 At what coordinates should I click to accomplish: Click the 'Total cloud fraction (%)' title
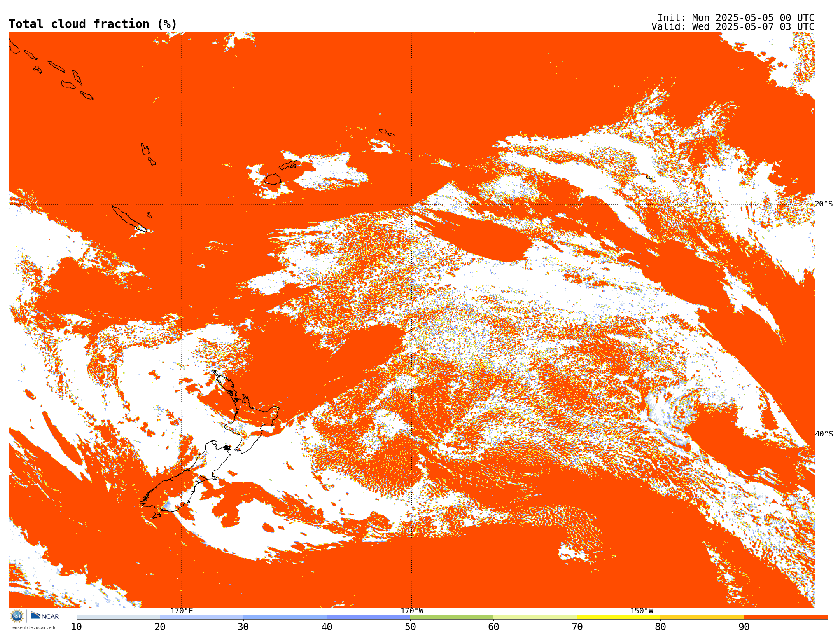tap(93, 24)
